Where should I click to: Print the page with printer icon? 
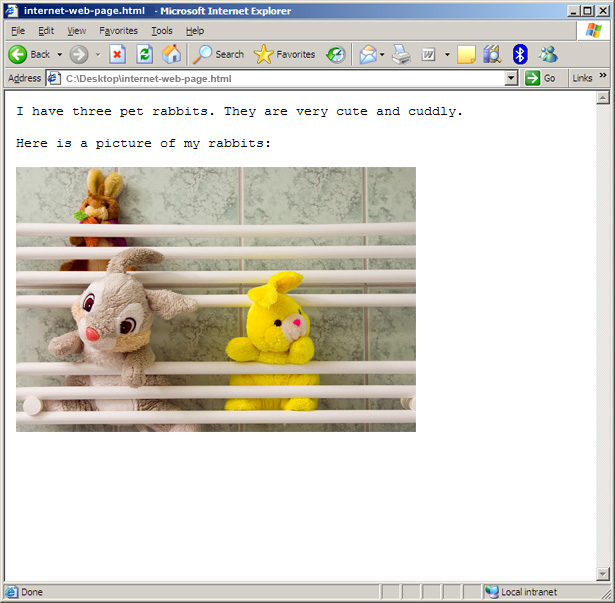[401, 54]
